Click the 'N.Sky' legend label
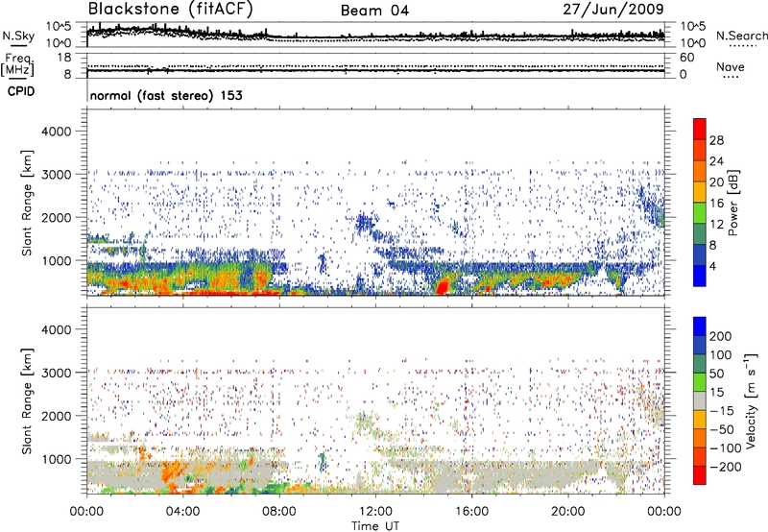 (18, 36)
